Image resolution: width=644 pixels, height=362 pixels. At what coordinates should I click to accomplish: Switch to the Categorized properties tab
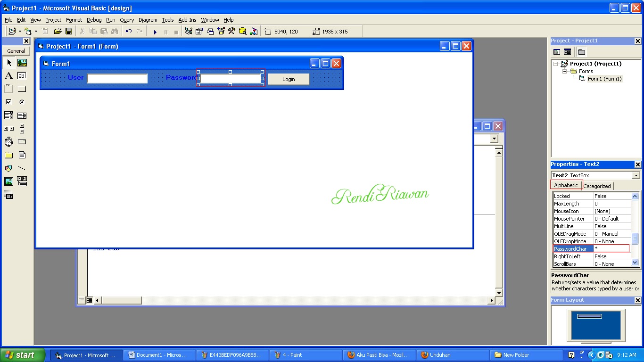pyautogui.click(x=597, y=186)
